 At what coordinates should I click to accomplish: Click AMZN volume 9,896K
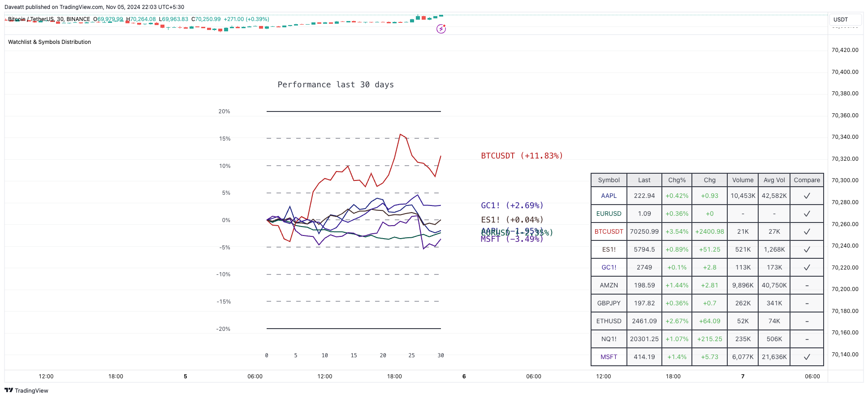point(743,285)
